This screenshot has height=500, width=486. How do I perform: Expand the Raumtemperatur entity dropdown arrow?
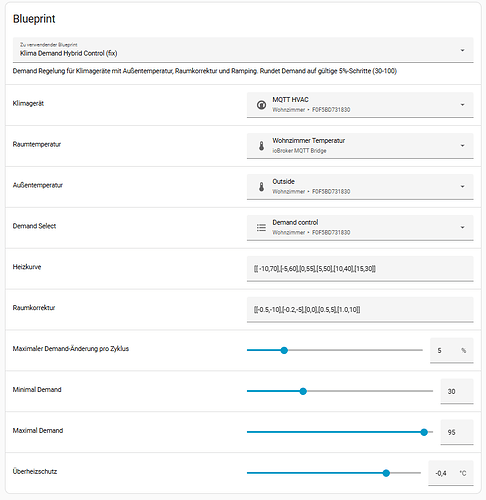click(462, 146)
